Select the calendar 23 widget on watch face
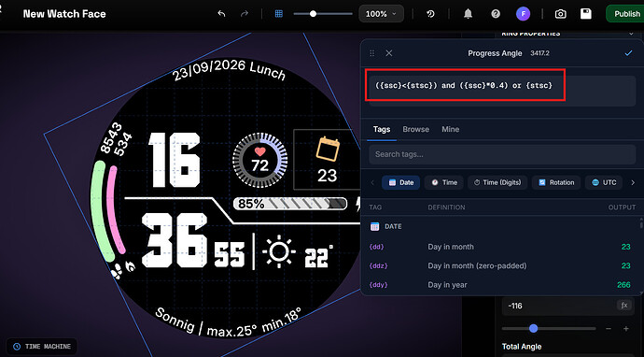644x357 pixels. (328, 160)
